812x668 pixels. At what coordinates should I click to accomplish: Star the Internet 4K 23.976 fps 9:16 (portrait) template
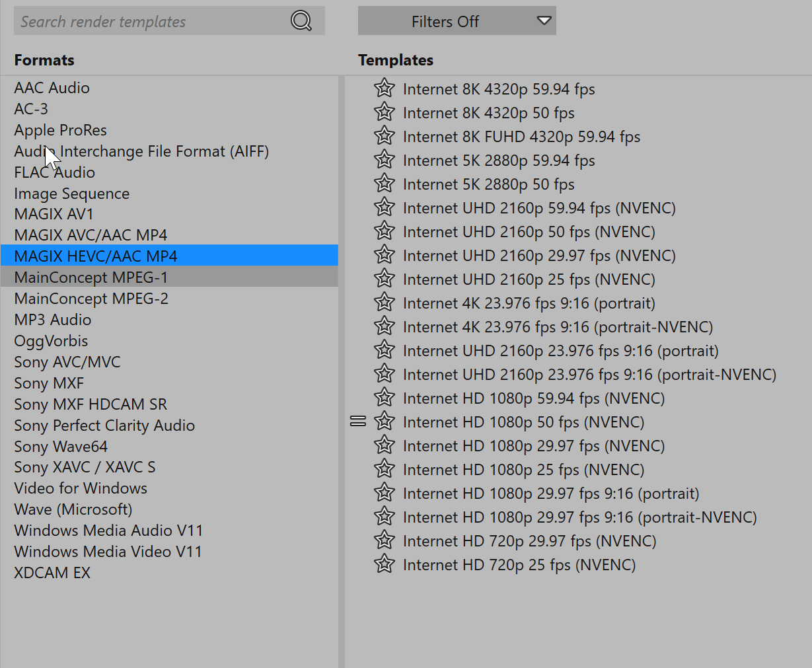point(384,303)
